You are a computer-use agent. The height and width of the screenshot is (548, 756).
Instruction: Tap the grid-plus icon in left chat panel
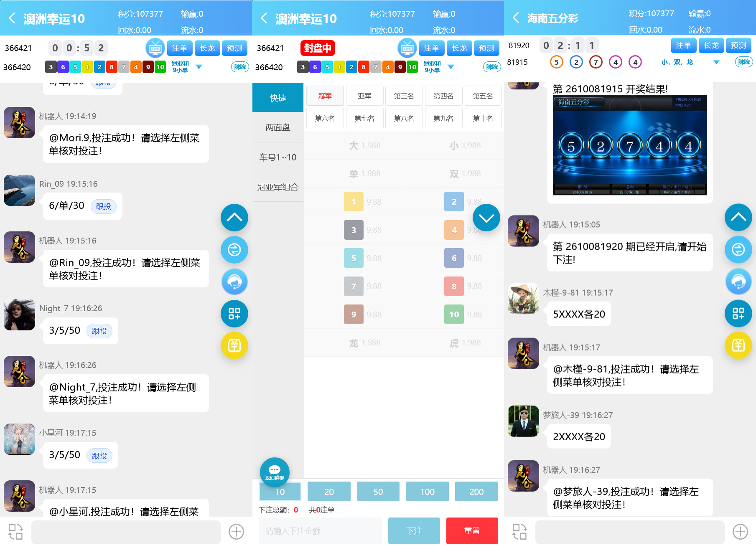tap(234, 314)
